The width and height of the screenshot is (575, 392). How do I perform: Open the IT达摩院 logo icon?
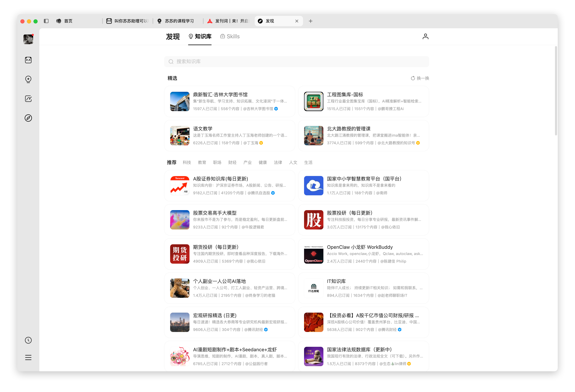coord(314,288)
